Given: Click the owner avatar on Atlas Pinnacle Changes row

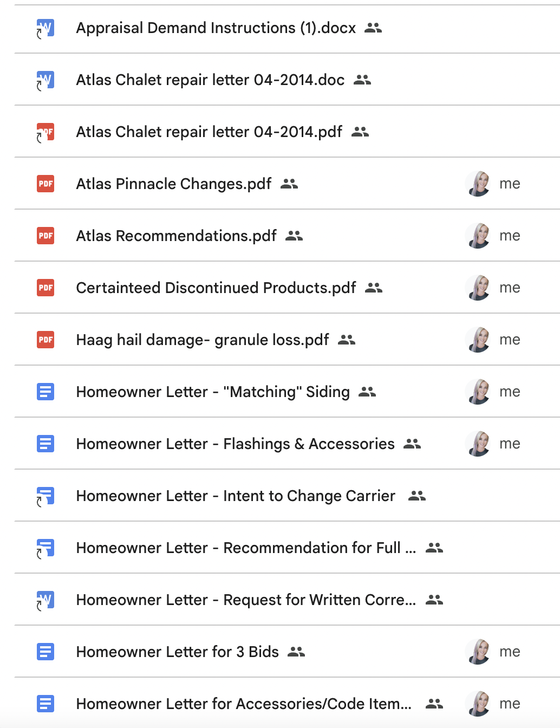Looking at the screenshot, I should 478,184.
